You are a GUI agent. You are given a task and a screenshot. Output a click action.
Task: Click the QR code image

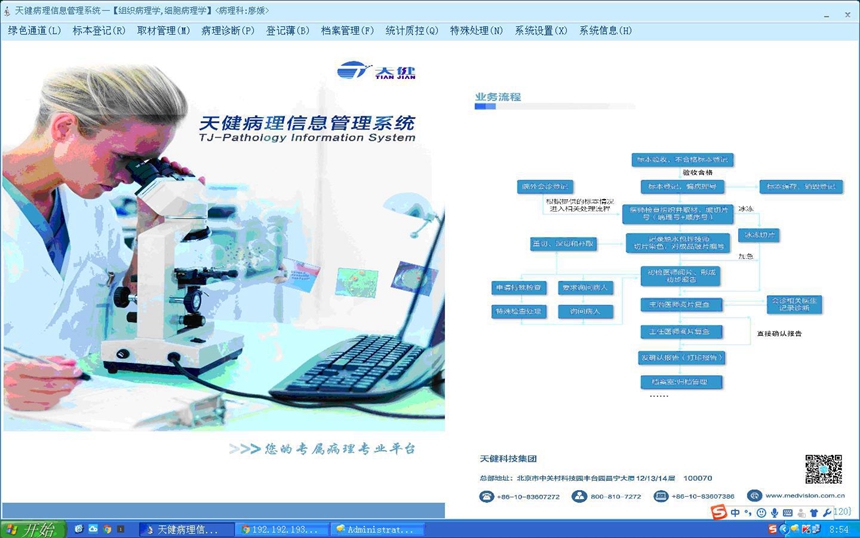823,469
